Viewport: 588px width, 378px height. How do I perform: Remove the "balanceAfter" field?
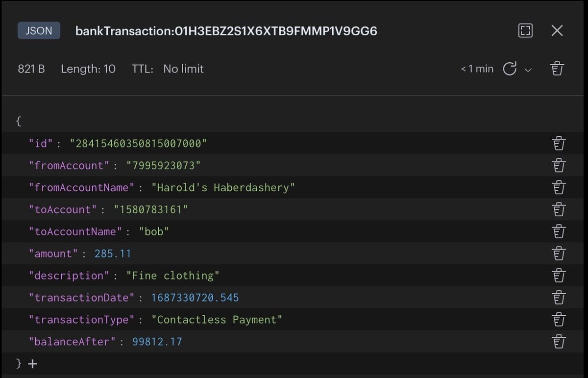point(559,342)
